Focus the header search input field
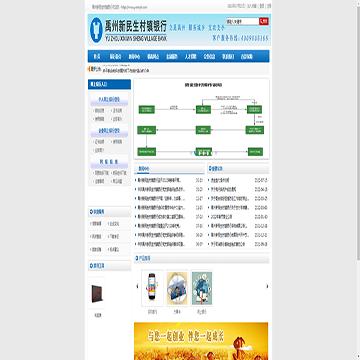This screenshot has width=360, height=360. [x=243, y=21]
